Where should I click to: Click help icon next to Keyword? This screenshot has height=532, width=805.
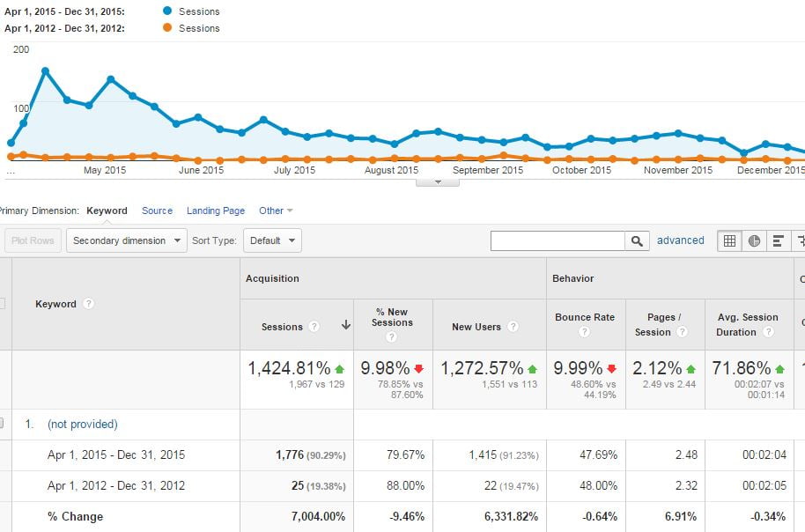pos(87,304)
